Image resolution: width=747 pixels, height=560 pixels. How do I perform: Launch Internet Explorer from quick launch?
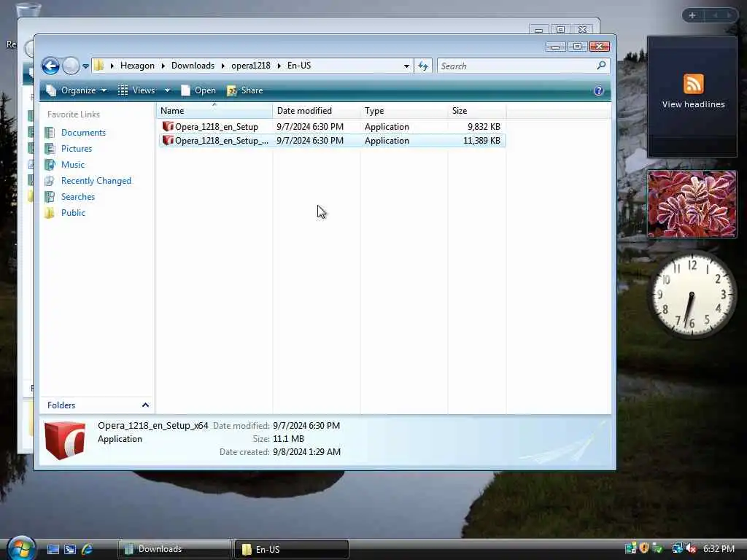(x=88, y=549)
